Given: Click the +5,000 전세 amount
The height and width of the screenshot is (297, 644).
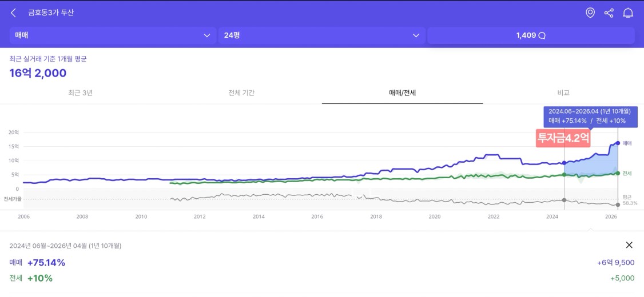Looking at the screenshot, I should pos(623,278).
